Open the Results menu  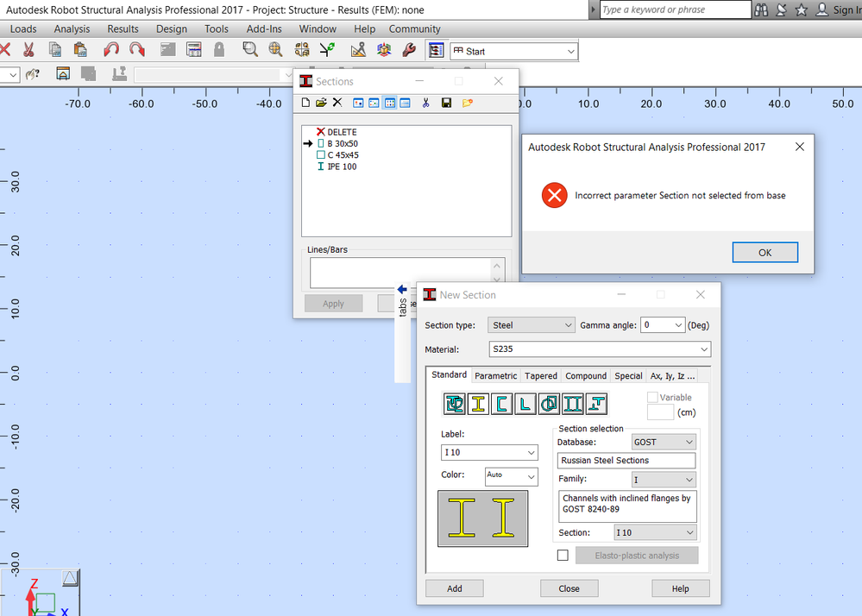[123, 29]
